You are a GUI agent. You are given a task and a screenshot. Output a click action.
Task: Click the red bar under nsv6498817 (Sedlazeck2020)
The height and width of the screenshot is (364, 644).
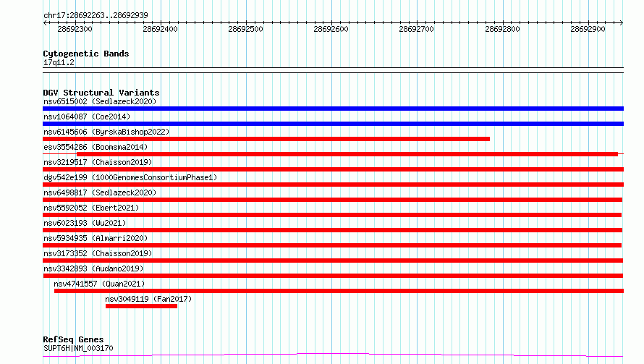[332, 200]
